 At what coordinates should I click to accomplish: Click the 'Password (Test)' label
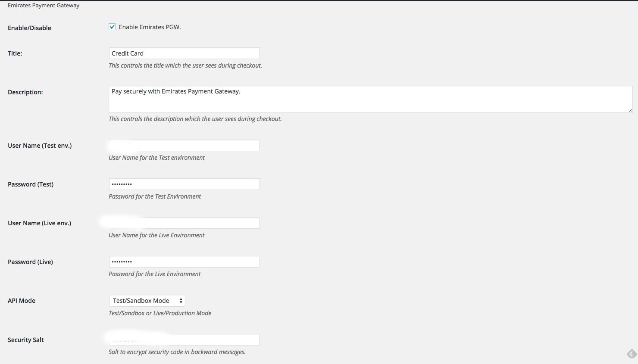[31, 184]
